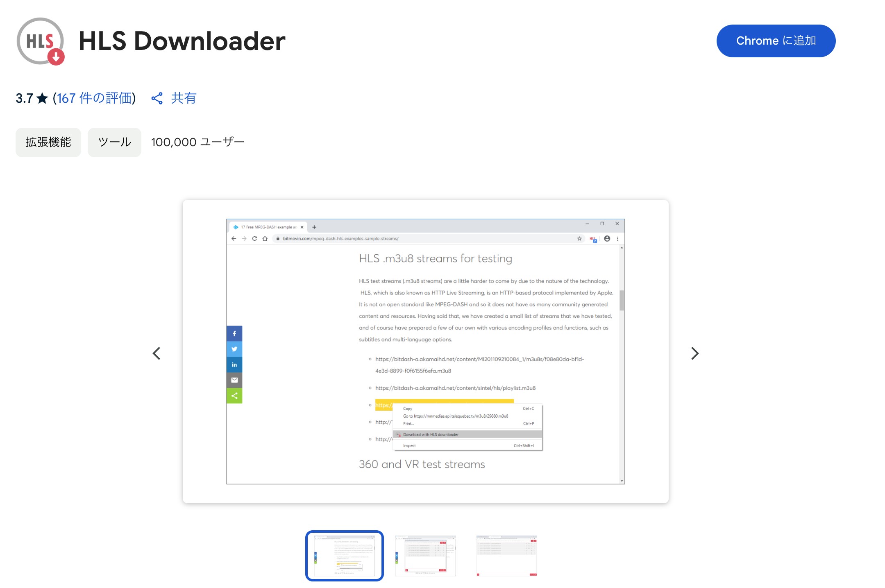The height and width of the screenshot is (588, 885).
Task: Go to previous screenshot with left chevron
Action: [x=157, y=353]
